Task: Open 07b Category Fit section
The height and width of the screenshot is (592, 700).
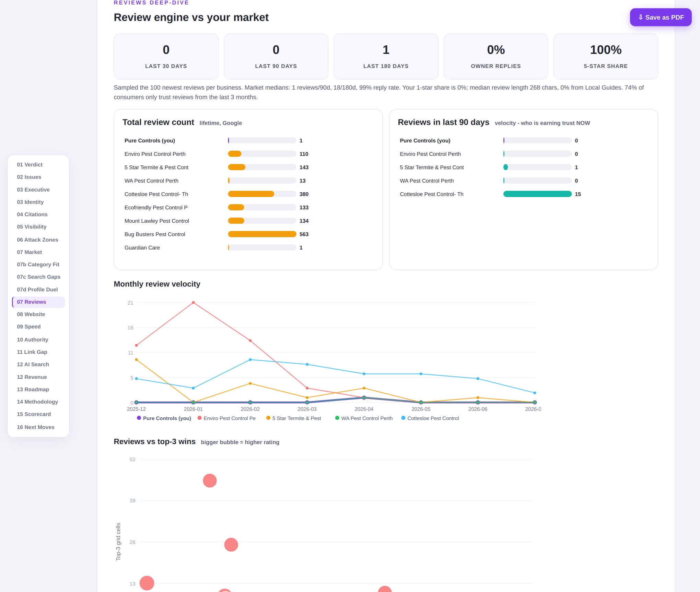Action: click(x=38, y=264)
